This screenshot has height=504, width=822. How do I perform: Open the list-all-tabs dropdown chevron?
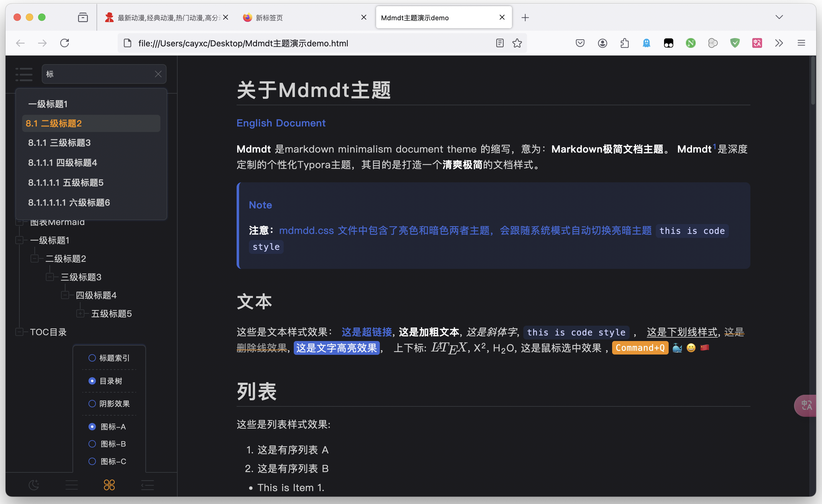[779, 17]
